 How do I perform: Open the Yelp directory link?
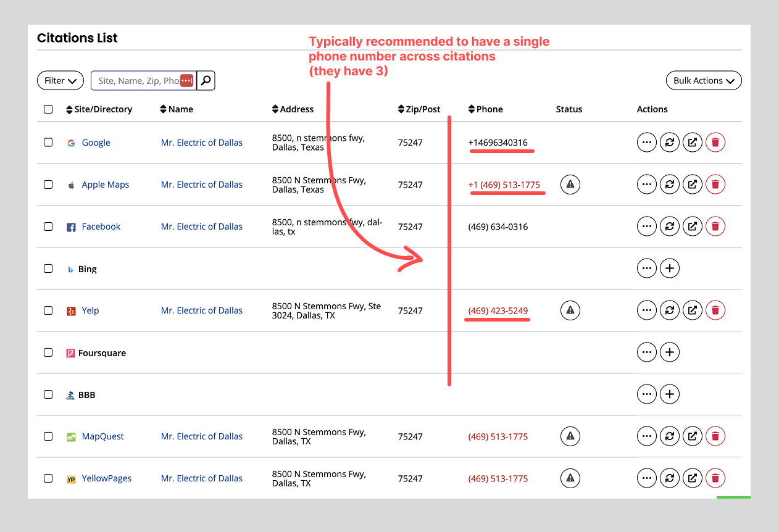click(90, 310)
